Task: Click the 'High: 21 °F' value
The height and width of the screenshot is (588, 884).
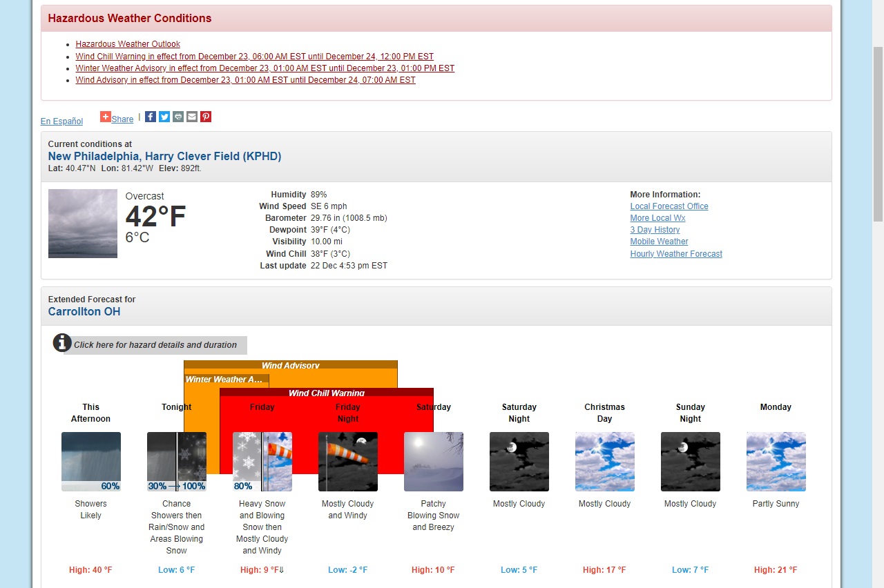Action: tap(776, 570)
